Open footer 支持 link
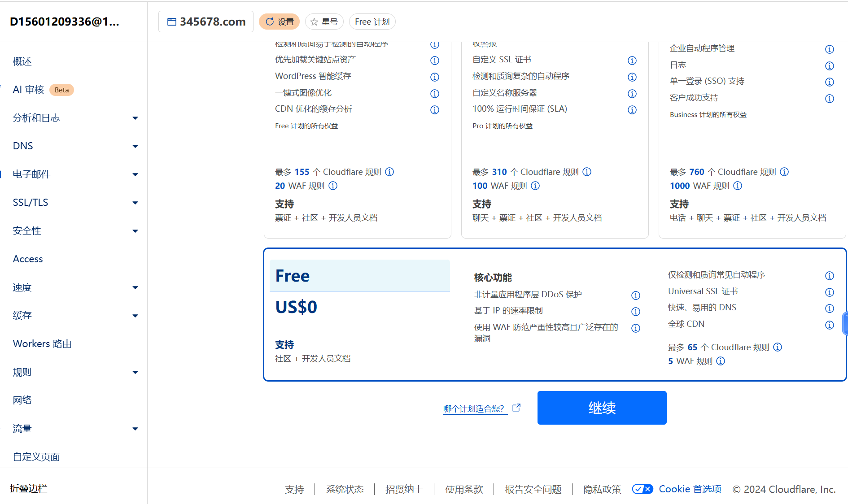 [294, 489]
